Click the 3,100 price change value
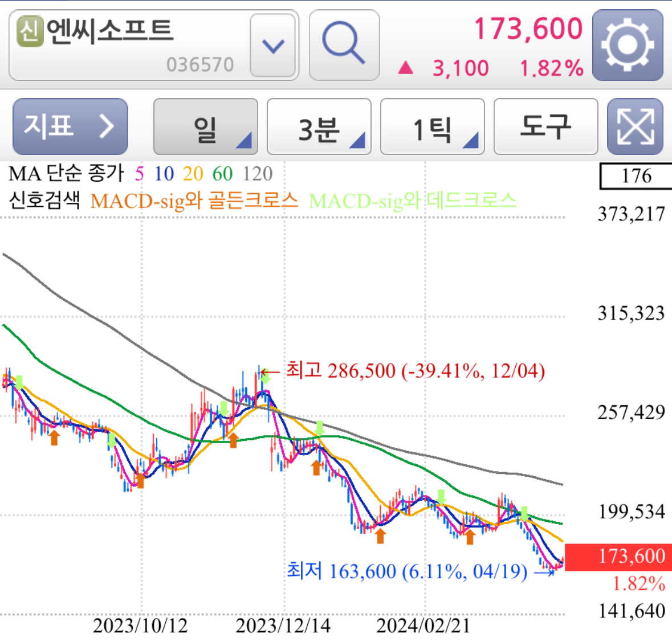The height and width of the screenshot is (642, 672). click(461, 68)
